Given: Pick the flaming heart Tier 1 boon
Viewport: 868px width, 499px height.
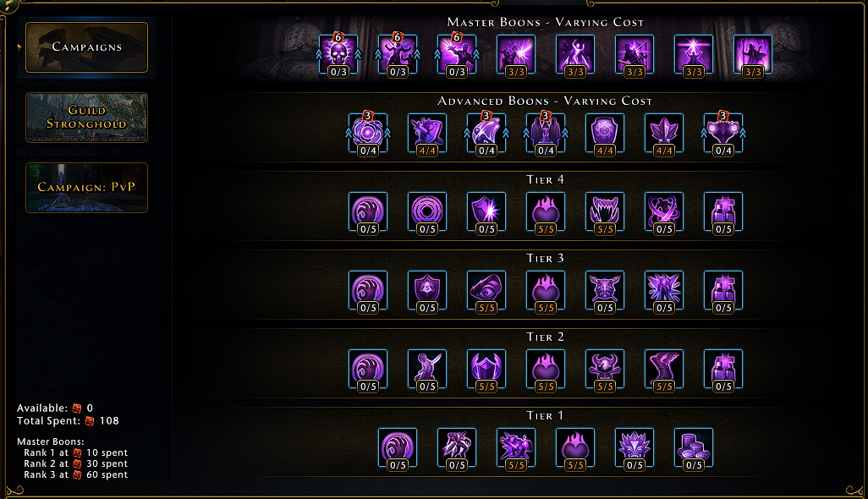Looking at the screenshot, I should [x=574, y=447].
